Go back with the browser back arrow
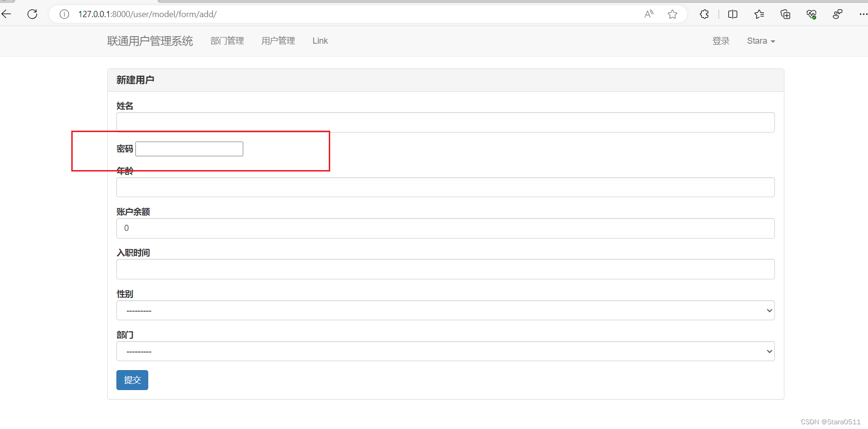868x429 pixels. click(x=7, y=14)
